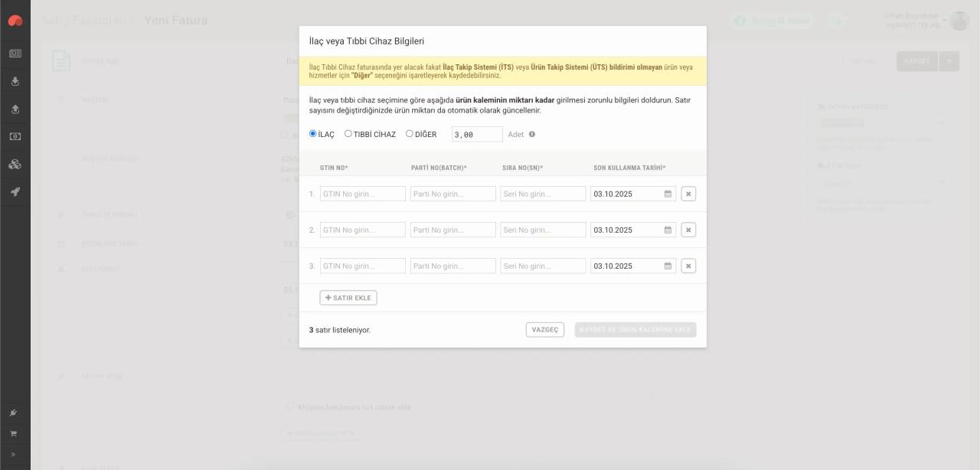980x470 pixels.
Task: Click the Paraşüt logo in the sidebar
Action: point(15,21)
